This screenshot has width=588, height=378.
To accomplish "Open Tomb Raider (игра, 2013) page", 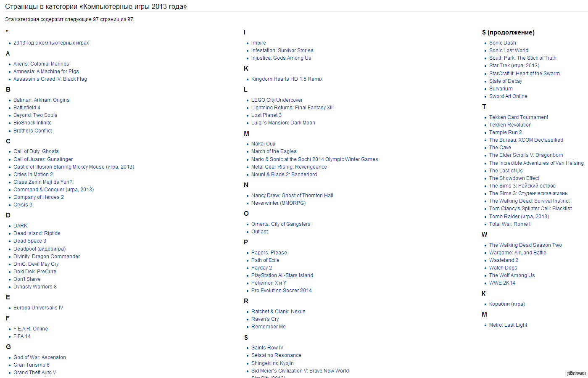I will coord(519,217).
